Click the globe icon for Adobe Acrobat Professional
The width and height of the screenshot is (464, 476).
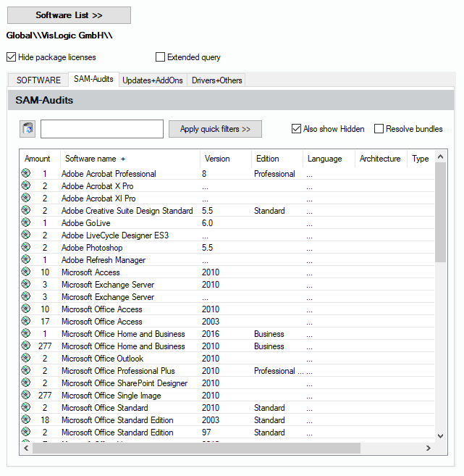click(26, 174)
